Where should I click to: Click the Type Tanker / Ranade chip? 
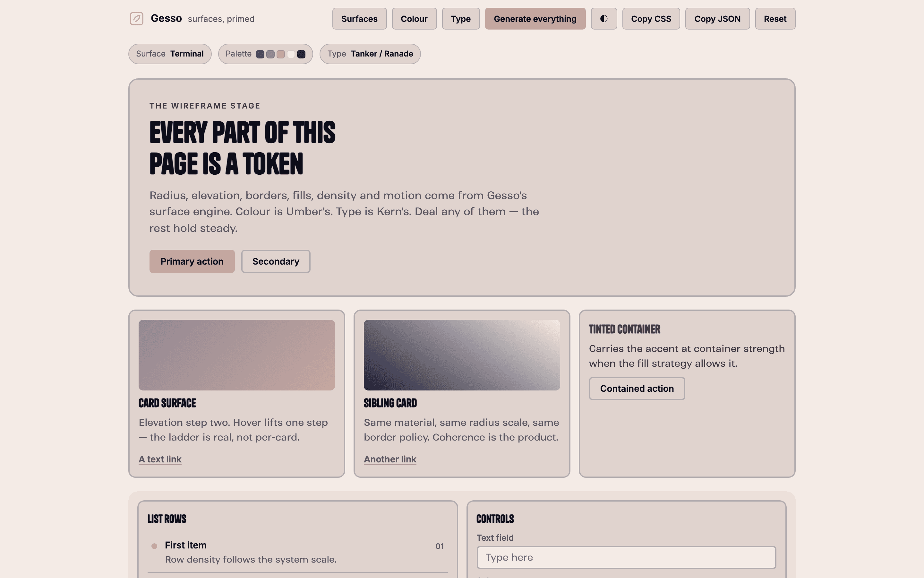click(370, 54)
